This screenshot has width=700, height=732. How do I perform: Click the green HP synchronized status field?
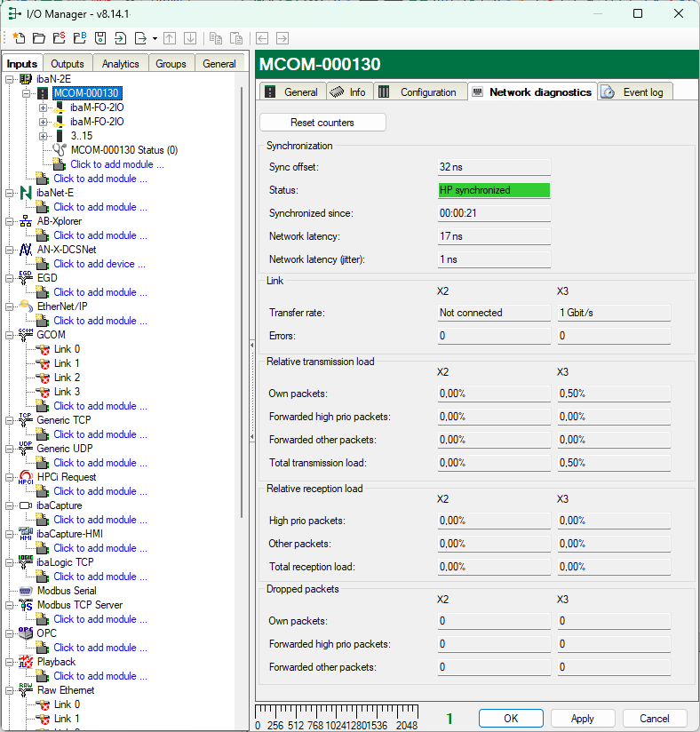[x=494, y=190]
